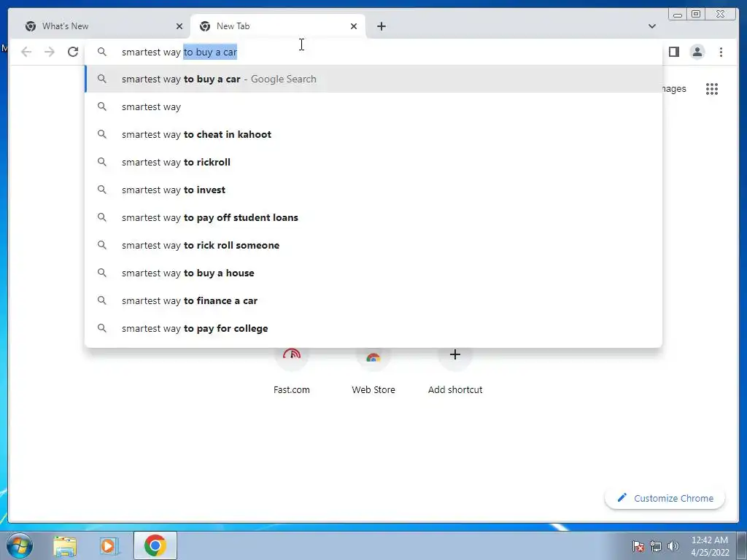Choose 'smartest way to rick roll someone'
747x560 pixels.
tap(373, 245)
